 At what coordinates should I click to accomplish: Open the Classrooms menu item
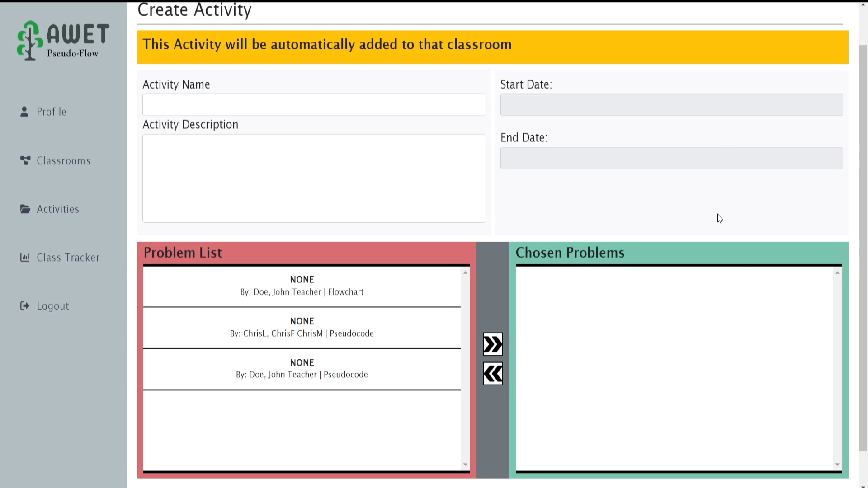click(x=63, y=161)
